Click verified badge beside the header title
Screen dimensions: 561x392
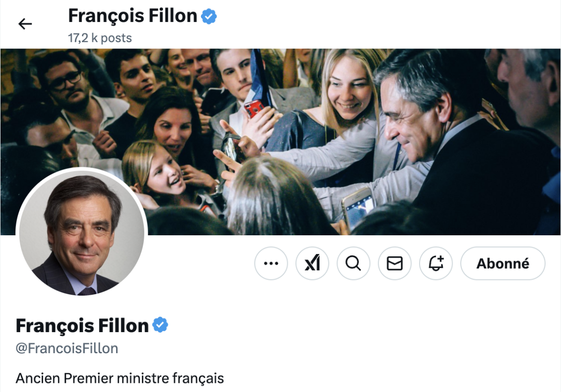point(209,16)
